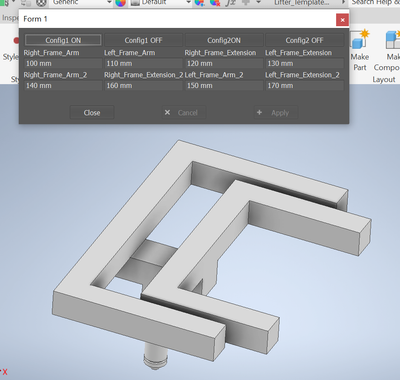
Task: Open the appearance color wheel icon
Action: coord(121,3)
